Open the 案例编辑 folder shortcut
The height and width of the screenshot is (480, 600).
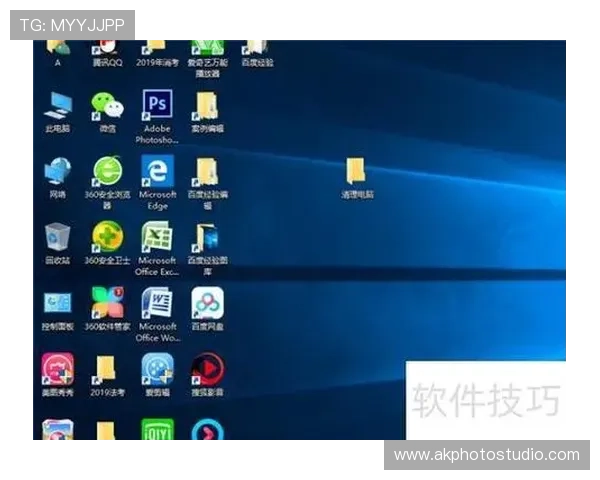206,105
